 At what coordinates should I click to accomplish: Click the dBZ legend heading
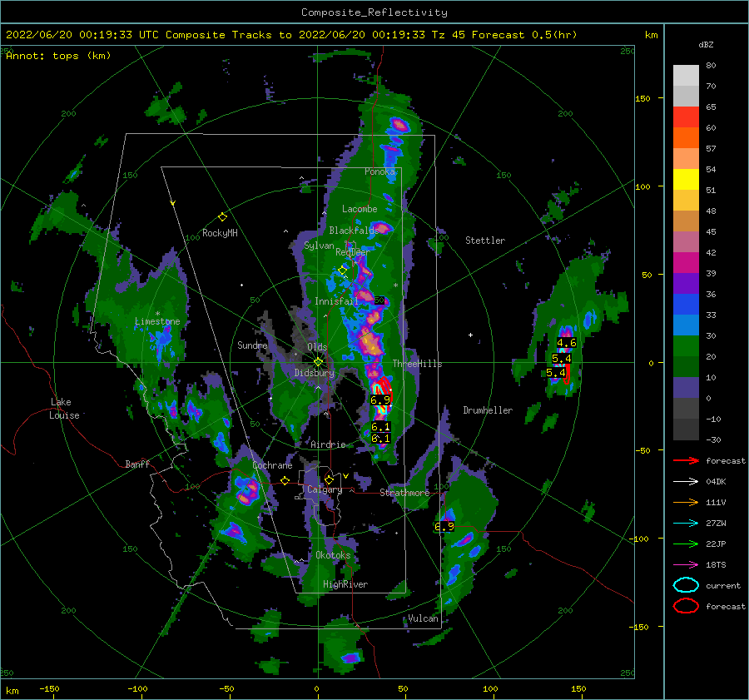click(706, 45)
